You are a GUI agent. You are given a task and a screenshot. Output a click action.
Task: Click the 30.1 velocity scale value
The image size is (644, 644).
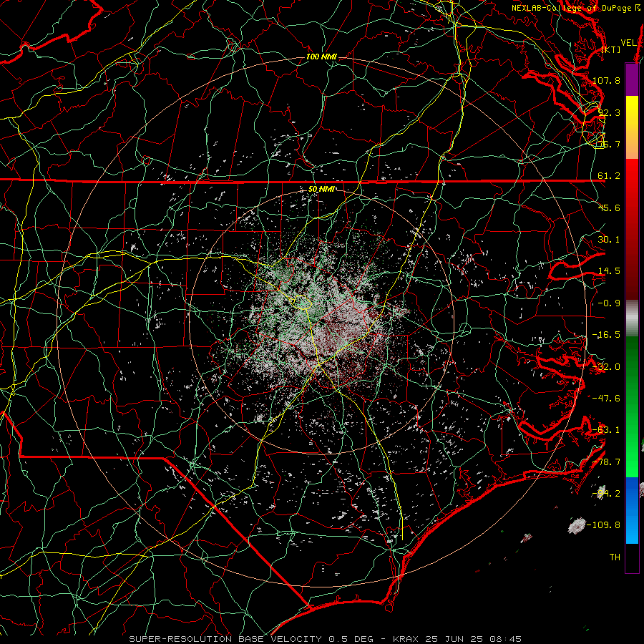[609, 240]
